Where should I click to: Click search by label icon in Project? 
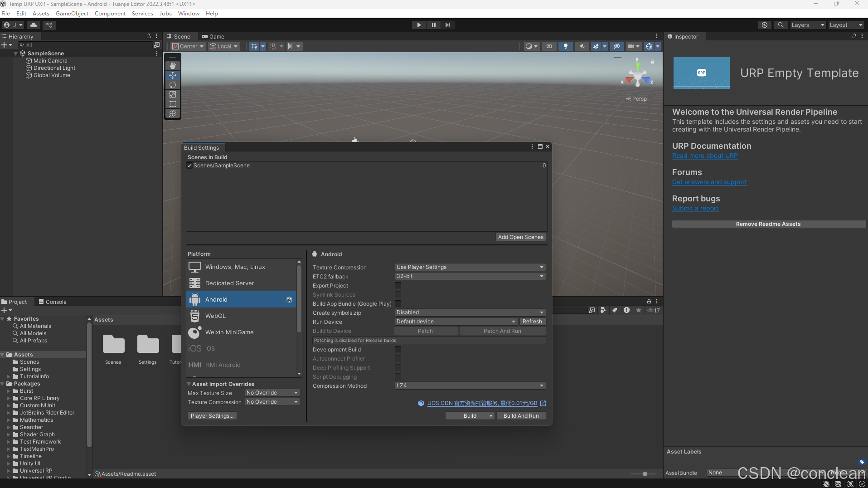point(615,310)
